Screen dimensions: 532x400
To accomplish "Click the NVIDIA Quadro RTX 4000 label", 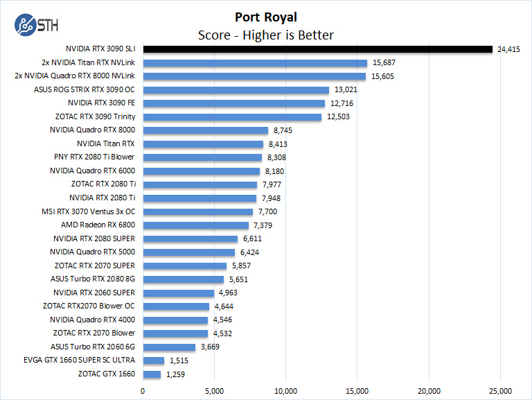I will [x=92, y=320].
